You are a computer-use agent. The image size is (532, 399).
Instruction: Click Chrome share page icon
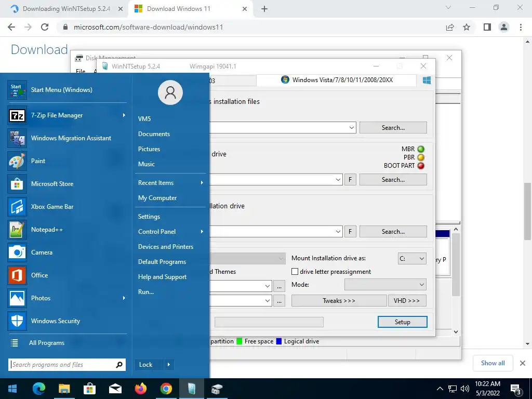[450, 27]
